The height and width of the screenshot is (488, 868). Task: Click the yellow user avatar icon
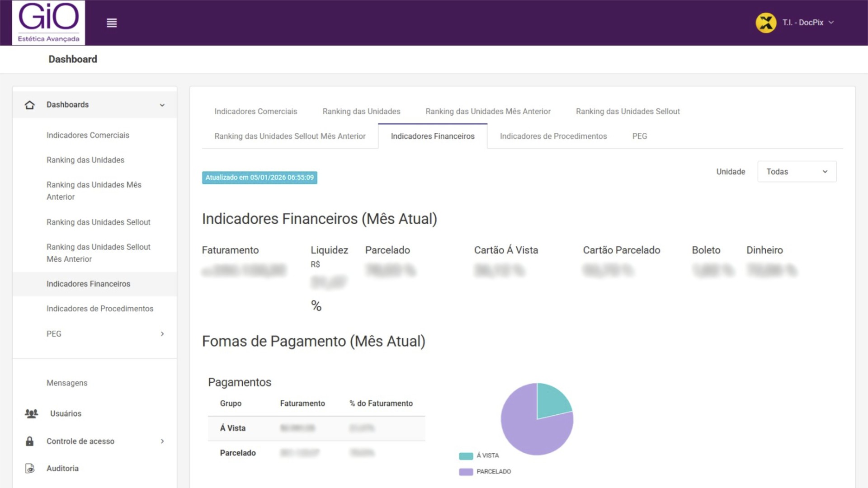tap(766, 23)
